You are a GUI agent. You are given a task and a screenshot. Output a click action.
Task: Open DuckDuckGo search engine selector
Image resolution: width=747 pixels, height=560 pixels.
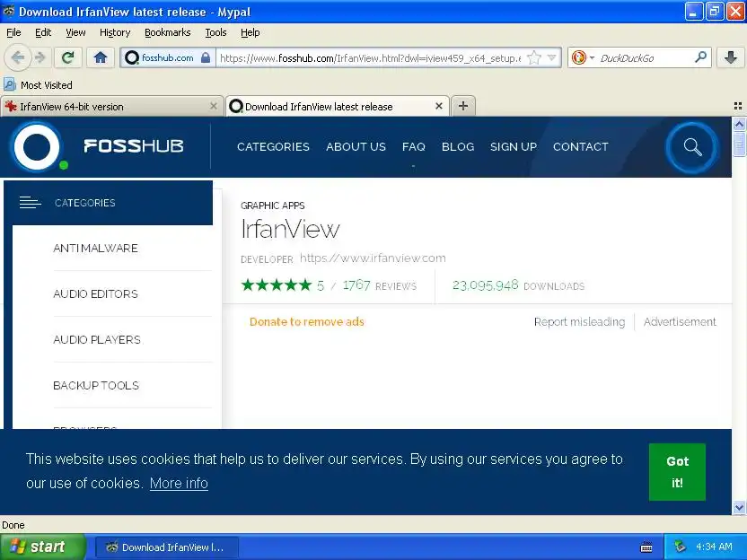point(582,58)
